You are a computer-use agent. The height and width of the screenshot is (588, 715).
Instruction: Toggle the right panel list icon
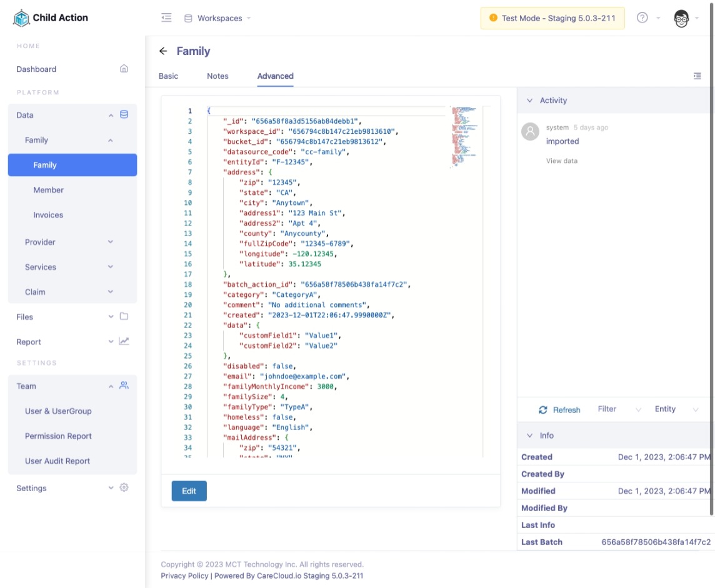point(697,76)
